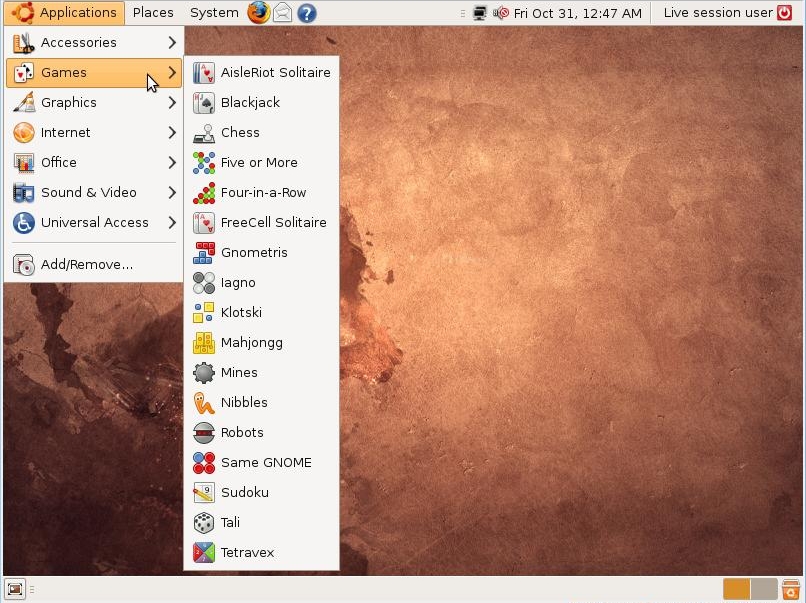
Task: Click the date and time clock
Action: 578,13
